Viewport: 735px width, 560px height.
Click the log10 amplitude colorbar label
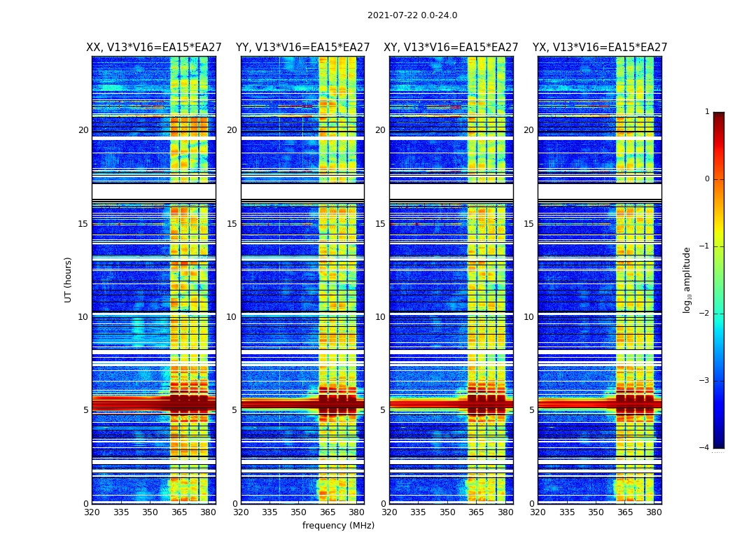point(687,280)
